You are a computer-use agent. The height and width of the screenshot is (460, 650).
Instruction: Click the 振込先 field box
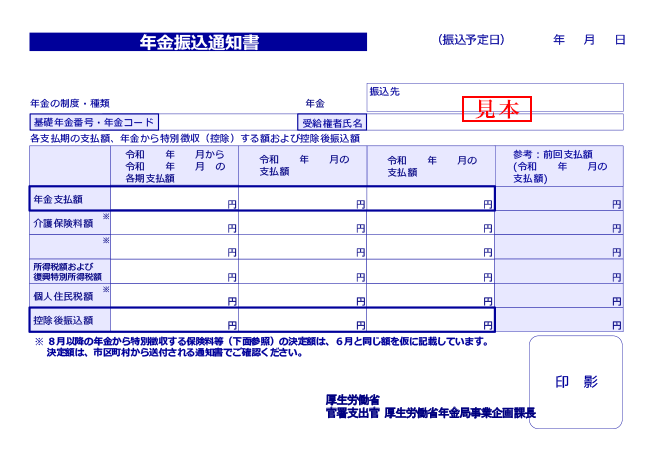pyautogui.click(x=495, y=97)
